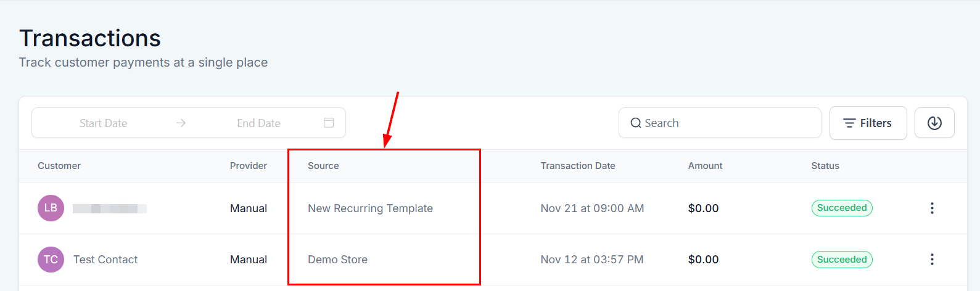Image resolution: width=980 pixels, height=291 pixels.
Task: Open three-dot menu for New Recurring Template row
Action: [x=932, y=208]
